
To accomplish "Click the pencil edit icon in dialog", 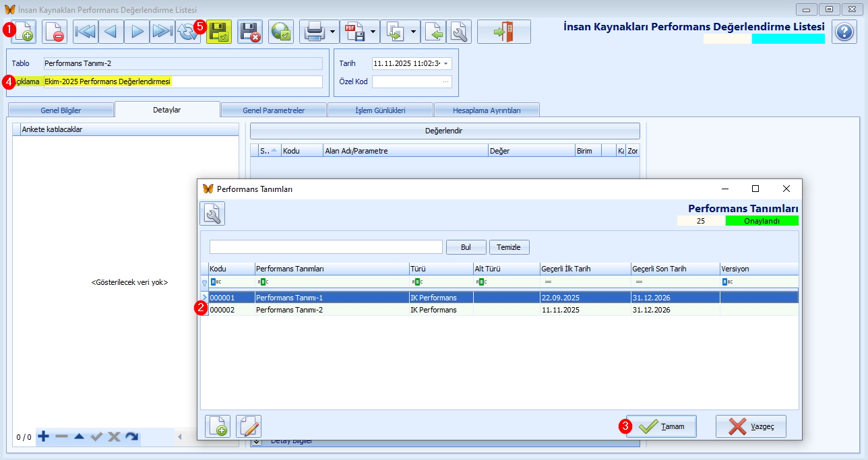I will [249, 426].
